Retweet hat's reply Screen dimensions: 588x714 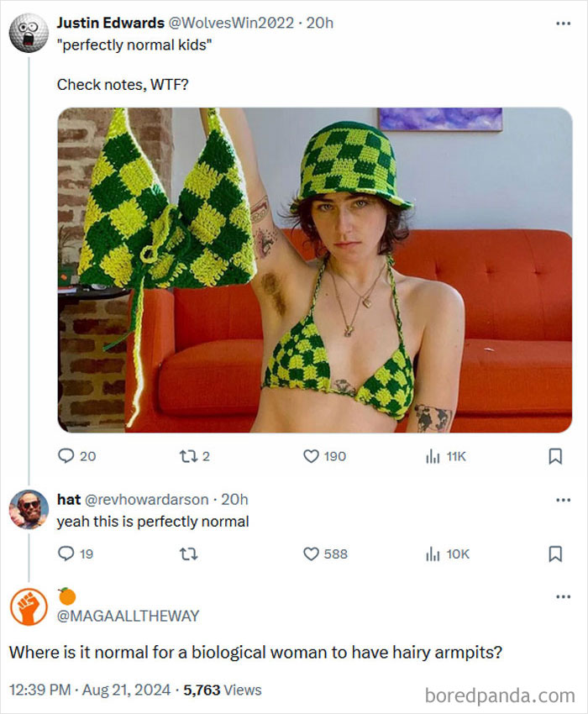187,554
